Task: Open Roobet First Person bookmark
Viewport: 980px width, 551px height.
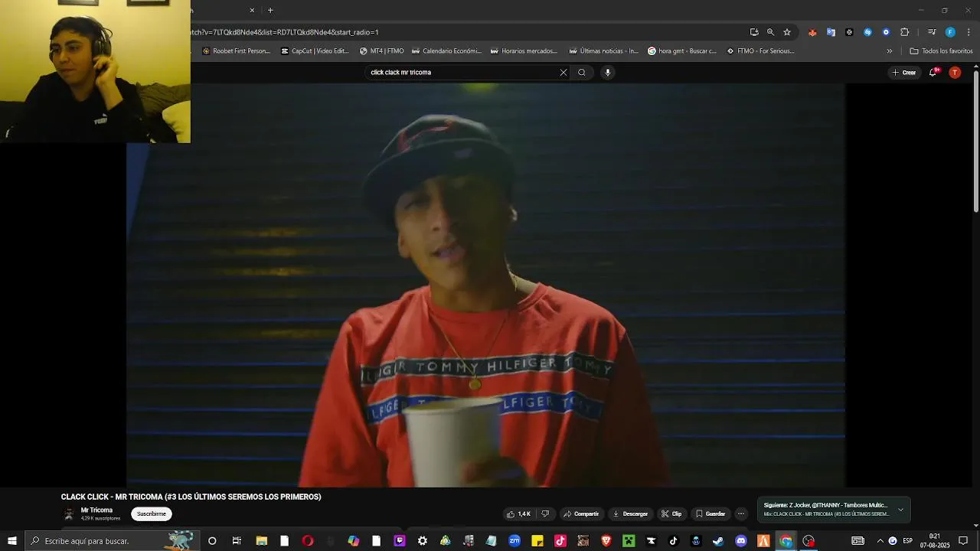Action: tap(236, 51)
